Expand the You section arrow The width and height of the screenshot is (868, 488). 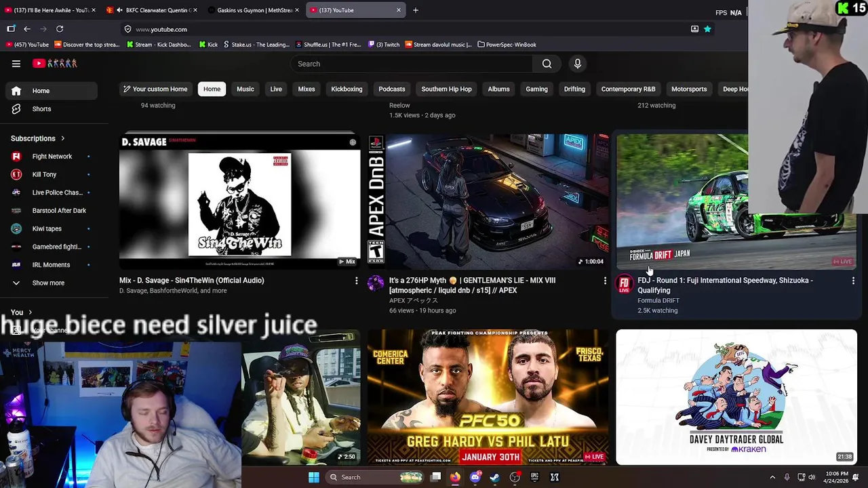(x=29, y=312)
